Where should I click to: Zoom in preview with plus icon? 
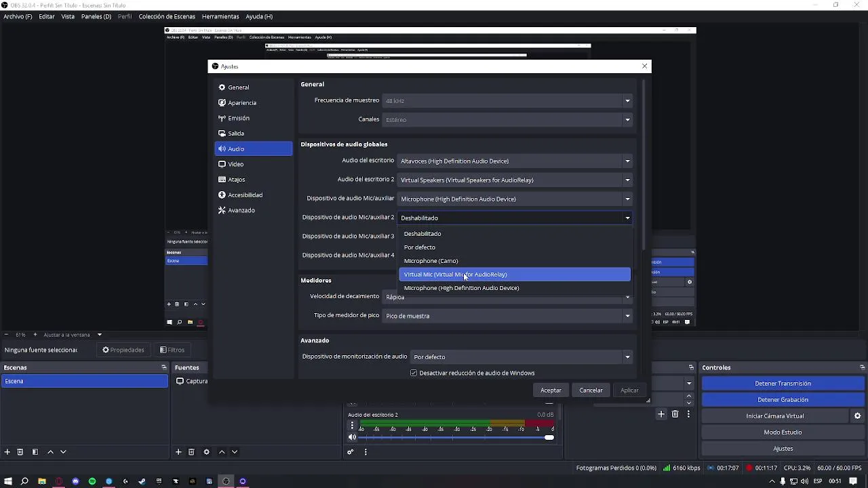pos(35,335)
